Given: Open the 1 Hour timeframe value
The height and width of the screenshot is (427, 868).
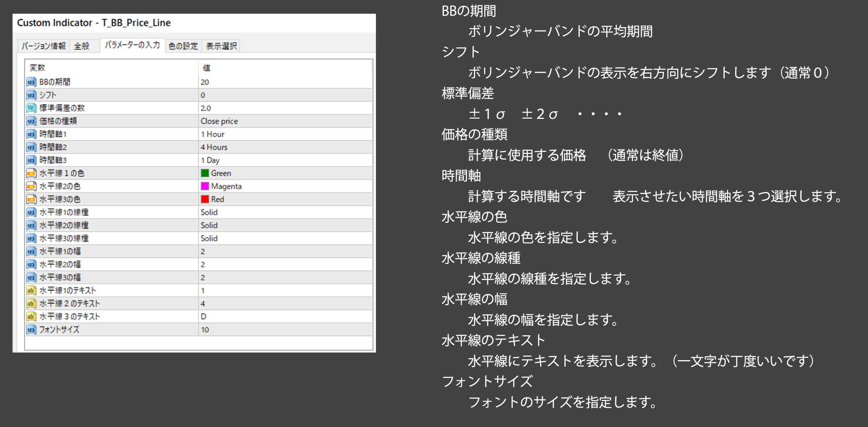Looking at the screenshot, I should pos(212,134).
